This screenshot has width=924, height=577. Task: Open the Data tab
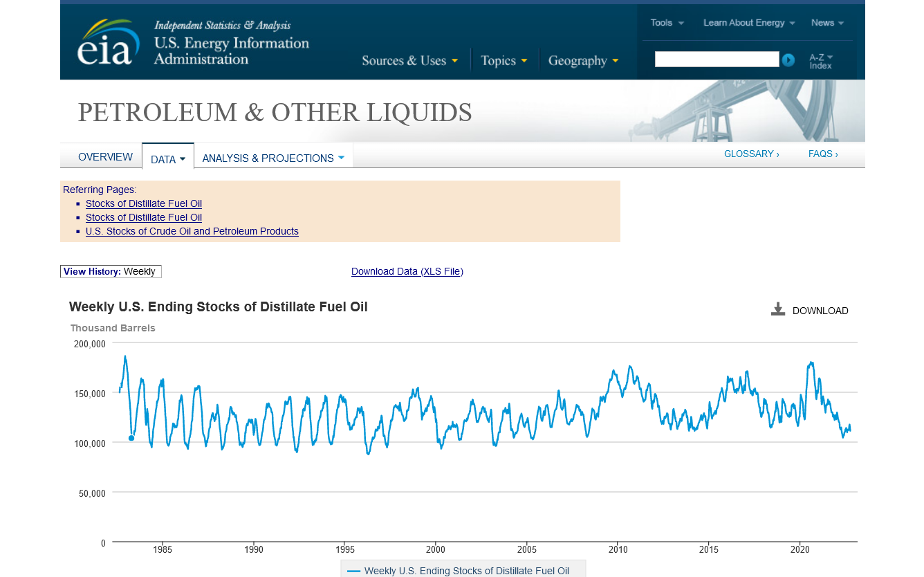point(167,159)
